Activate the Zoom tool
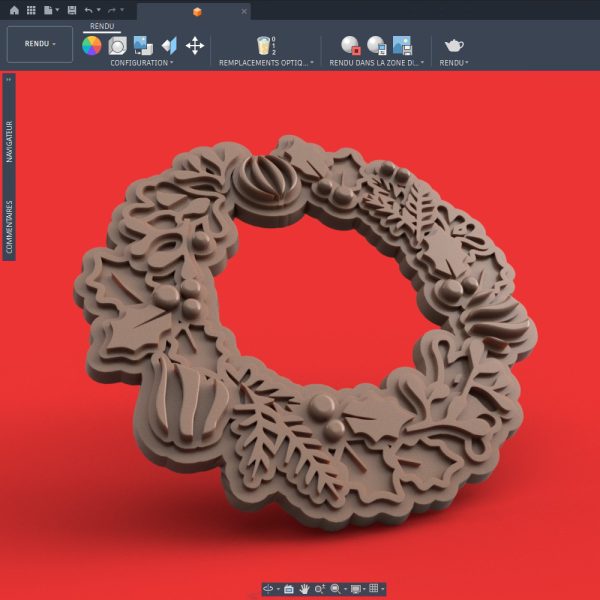 click(320, 589)
